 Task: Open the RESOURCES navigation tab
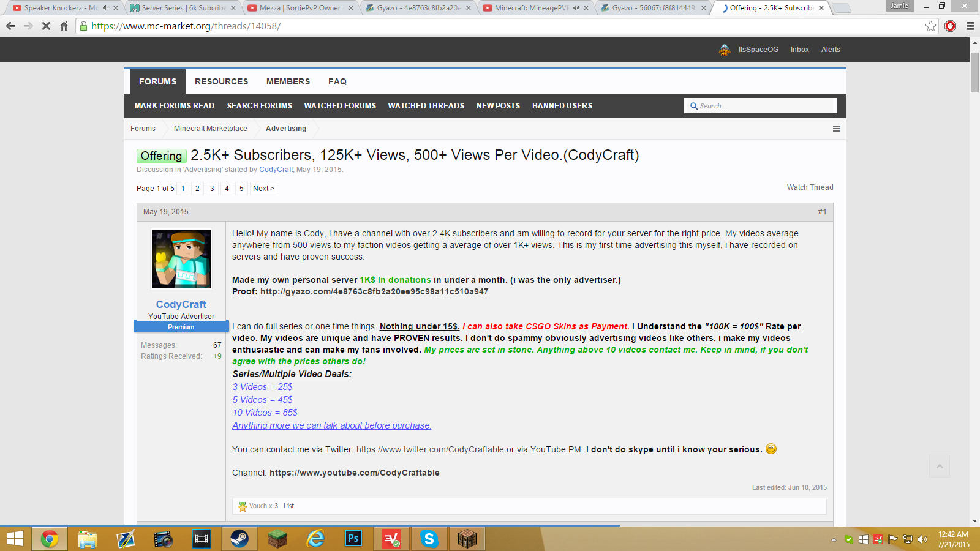point(222,81)
